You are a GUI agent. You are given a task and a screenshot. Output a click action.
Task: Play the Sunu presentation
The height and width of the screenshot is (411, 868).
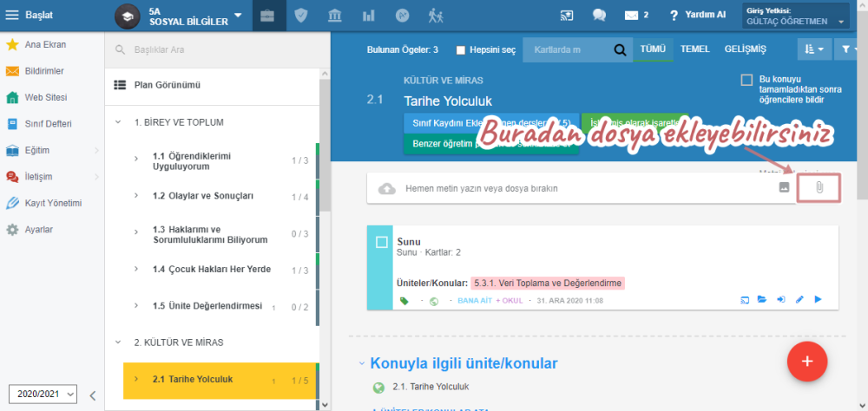[819, 300]
